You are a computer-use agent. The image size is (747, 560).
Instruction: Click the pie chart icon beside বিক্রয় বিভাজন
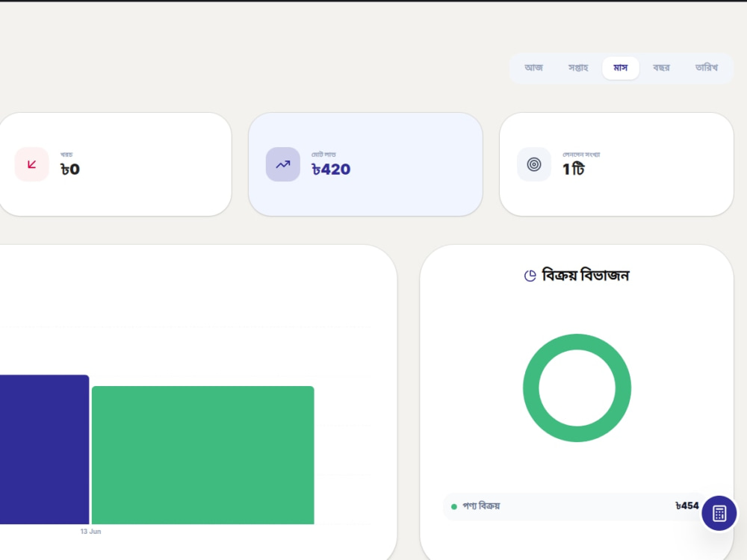[530, 276]
